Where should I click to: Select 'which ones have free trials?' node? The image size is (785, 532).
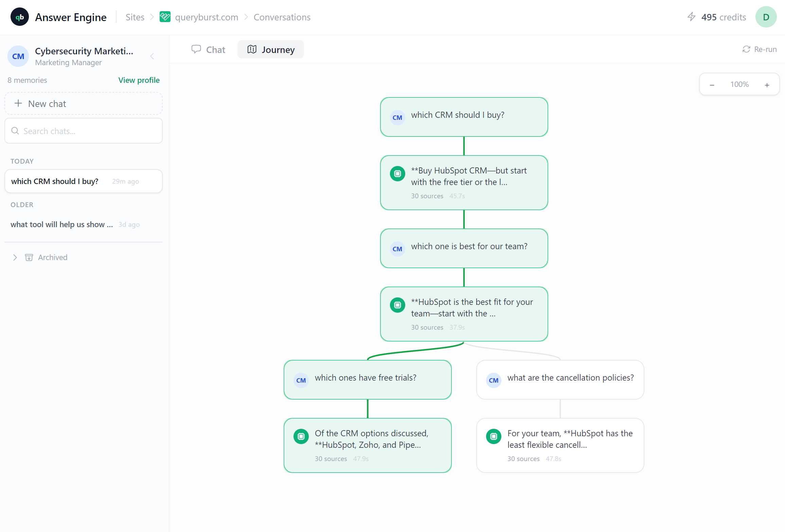pyautogui.click(x=368, y=380)
